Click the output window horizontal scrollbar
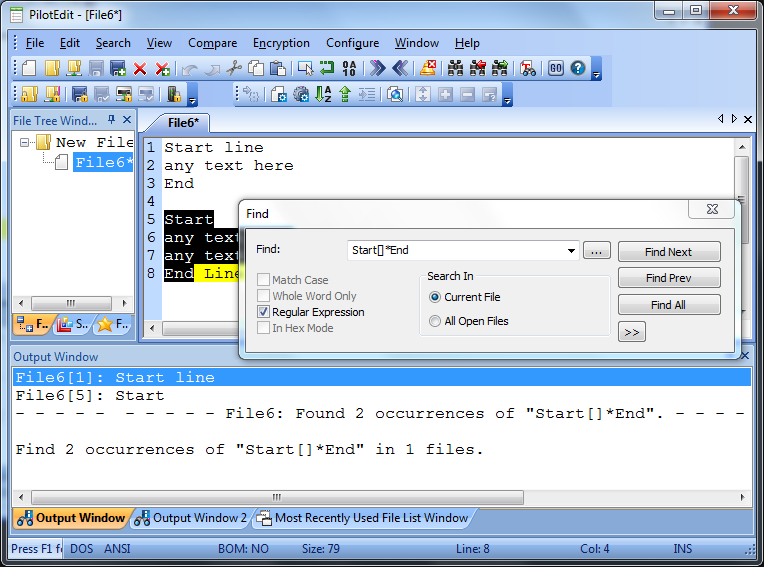This screenshot has height=567, width=764. (x=380, y=496)
